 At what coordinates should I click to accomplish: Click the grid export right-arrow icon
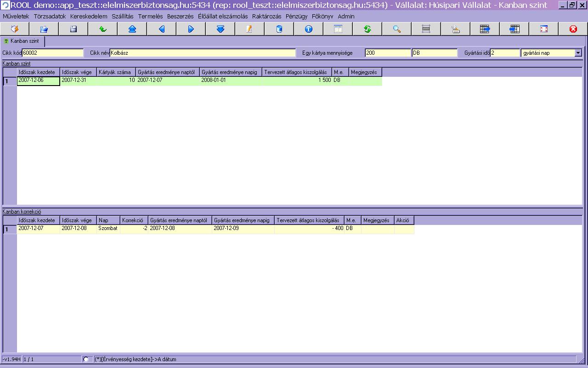485,29
